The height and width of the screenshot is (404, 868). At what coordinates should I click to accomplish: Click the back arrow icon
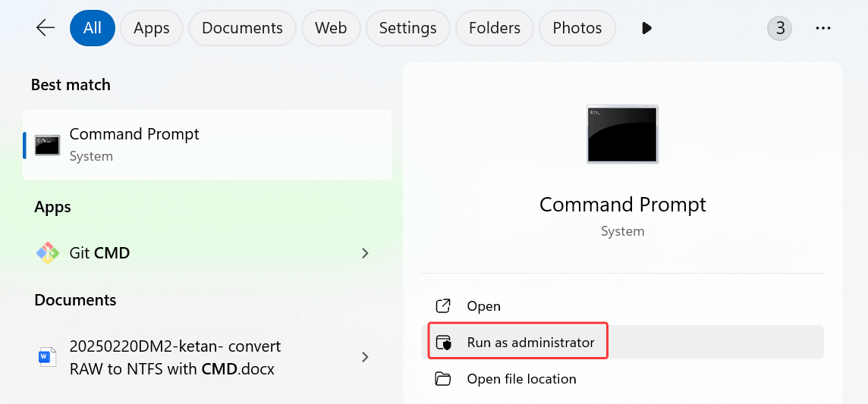(46, 28)
